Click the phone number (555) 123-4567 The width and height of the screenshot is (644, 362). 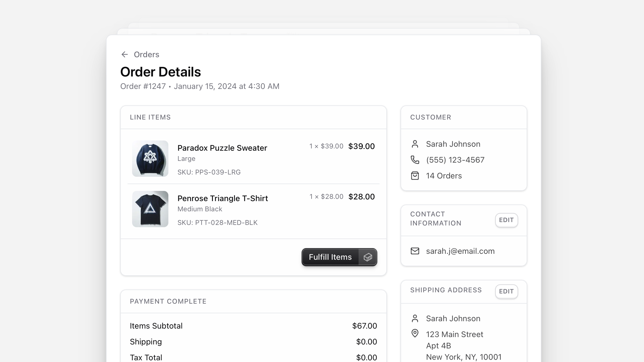click(x=455, y=160)
